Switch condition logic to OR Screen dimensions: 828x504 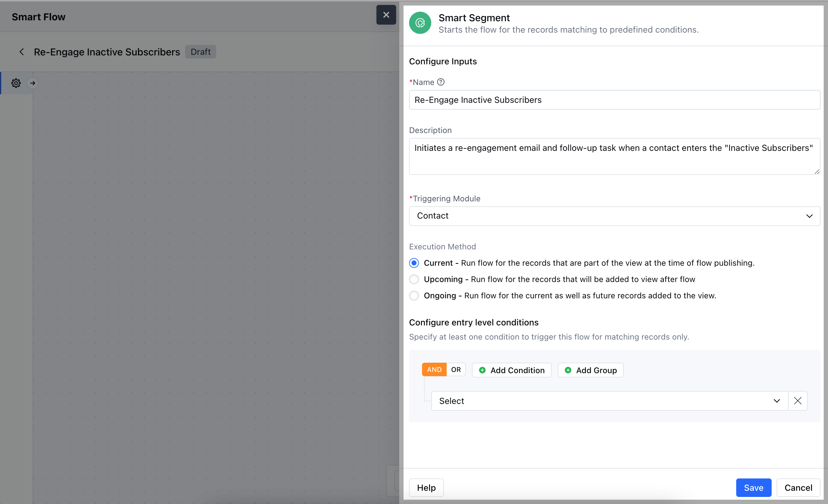456,369
